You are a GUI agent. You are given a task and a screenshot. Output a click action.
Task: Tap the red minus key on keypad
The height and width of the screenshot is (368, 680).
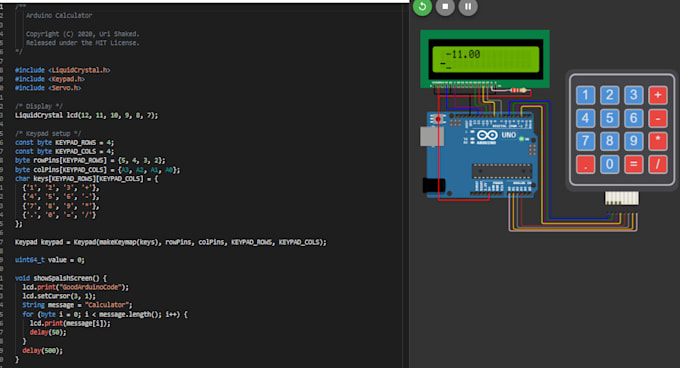[x=657, y=118]
